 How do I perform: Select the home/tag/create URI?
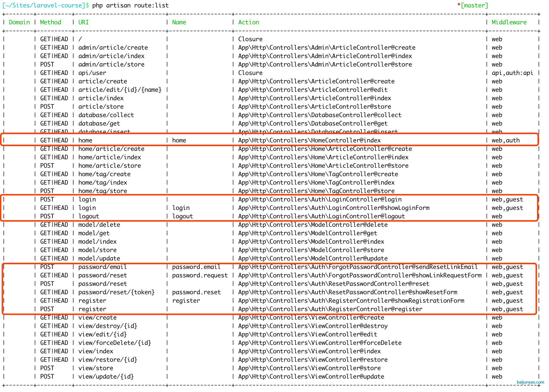[104, 174]
